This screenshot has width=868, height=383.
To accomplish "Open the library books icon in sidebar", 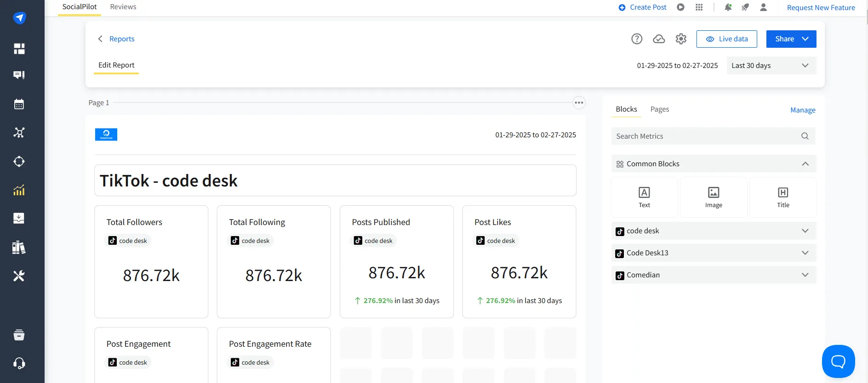I will [x=19, y=247].
